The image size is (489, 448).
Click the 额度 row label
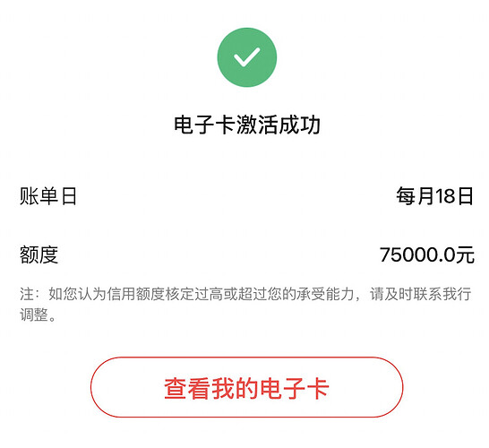tap(39, 254)
